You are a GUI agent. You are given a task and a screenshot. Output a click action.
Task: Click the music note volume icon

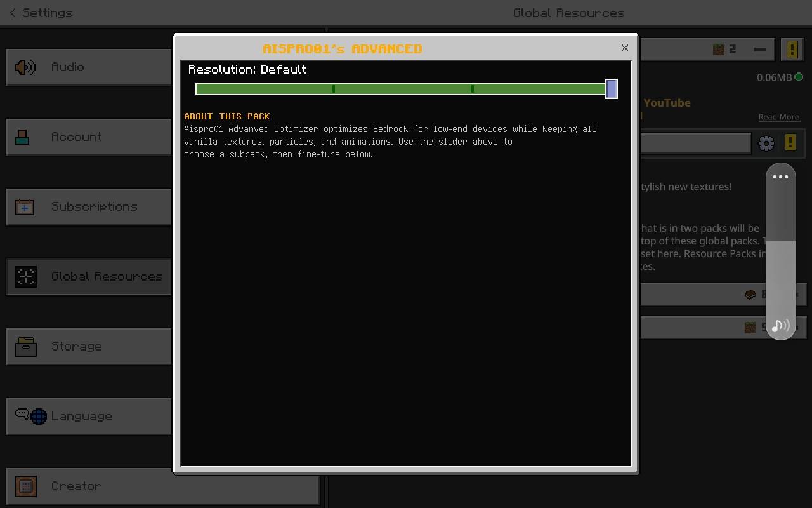click(780, 326)
